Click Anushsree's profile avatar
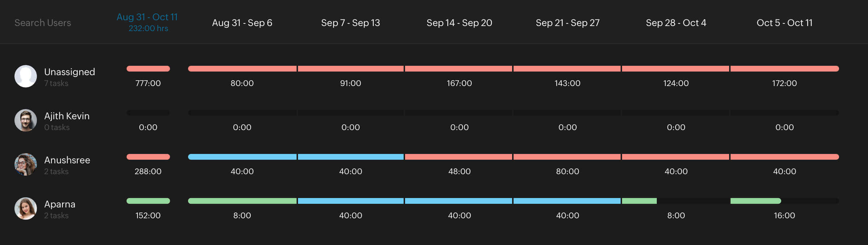Screen dimensions: 868x245 (x=25, y=164)
